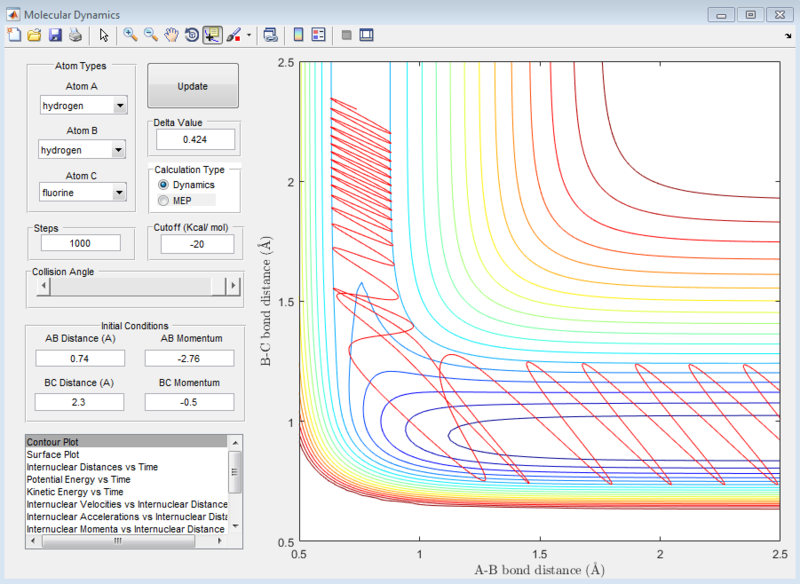This screenshot has width=800, height=584.
Task: Enable the Rotate 3D tool
Action: [191, 35]
